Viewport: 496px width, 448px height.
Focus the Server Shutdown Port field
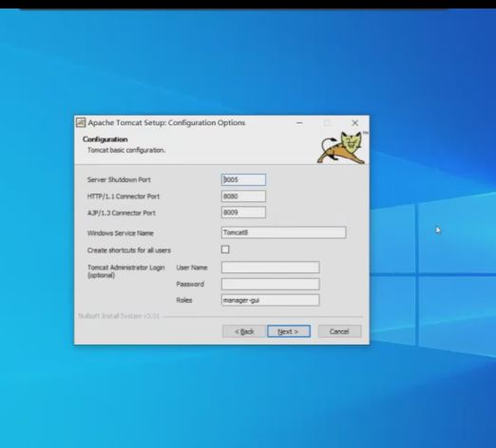point(243,179)
